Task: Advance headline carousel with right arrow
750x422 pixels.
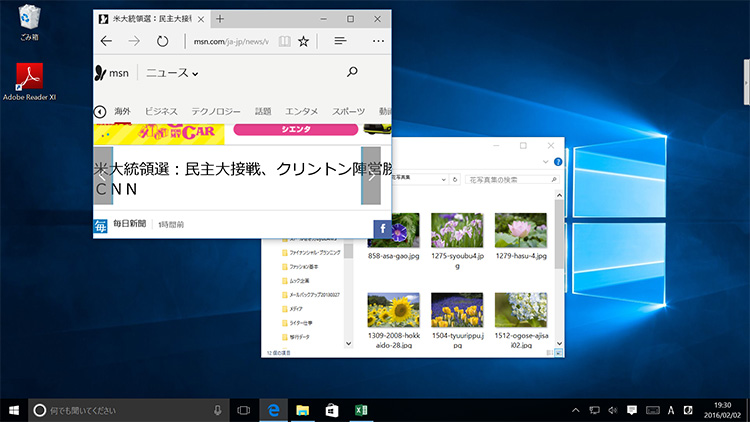Action: point(370,176)
